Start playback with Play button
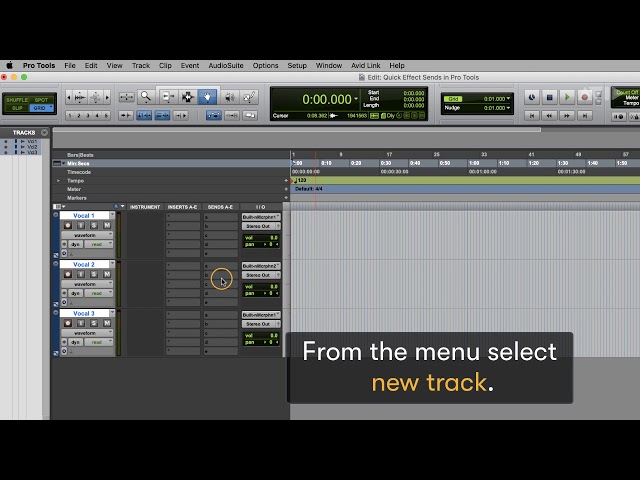 pyautogui.click(x=567, y=97)
